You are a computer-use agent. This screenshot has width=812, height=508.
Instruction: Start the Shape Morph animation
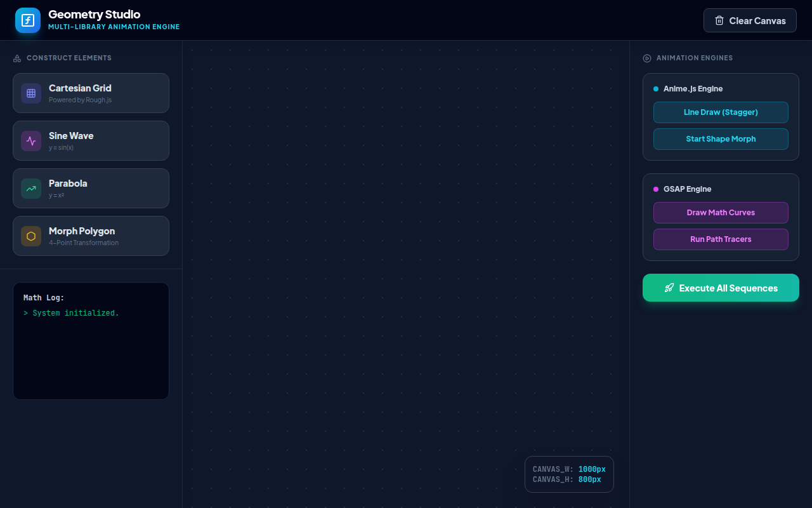[x=721, y=139]
